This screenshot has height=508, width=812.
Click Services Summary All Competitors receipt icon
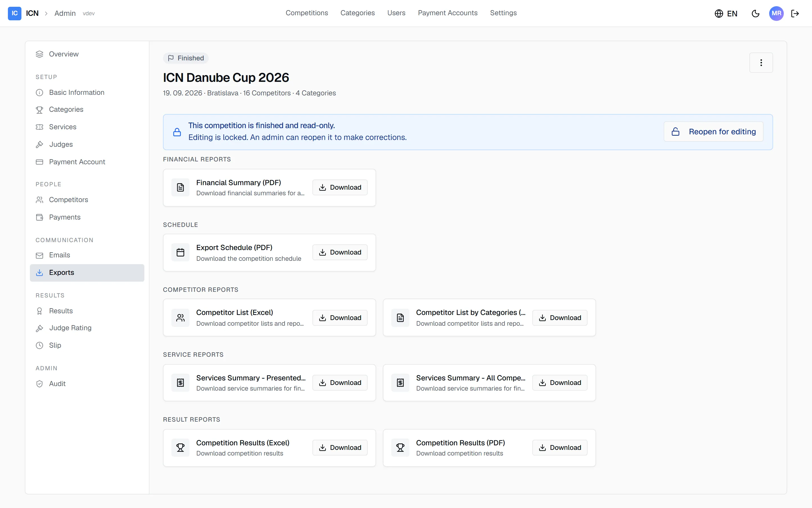coord(400,382)
